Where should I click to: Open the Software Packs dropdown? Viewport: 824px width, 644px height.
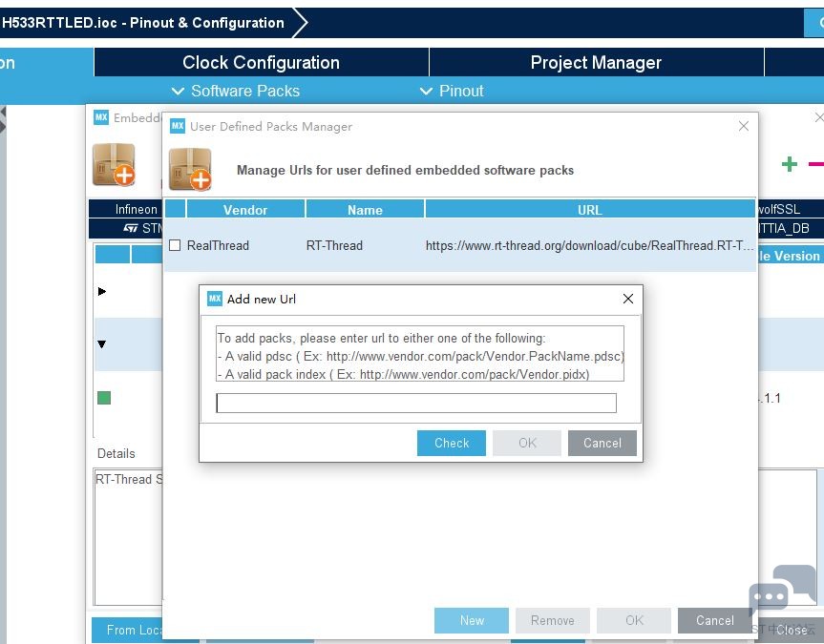coord(236,91)
